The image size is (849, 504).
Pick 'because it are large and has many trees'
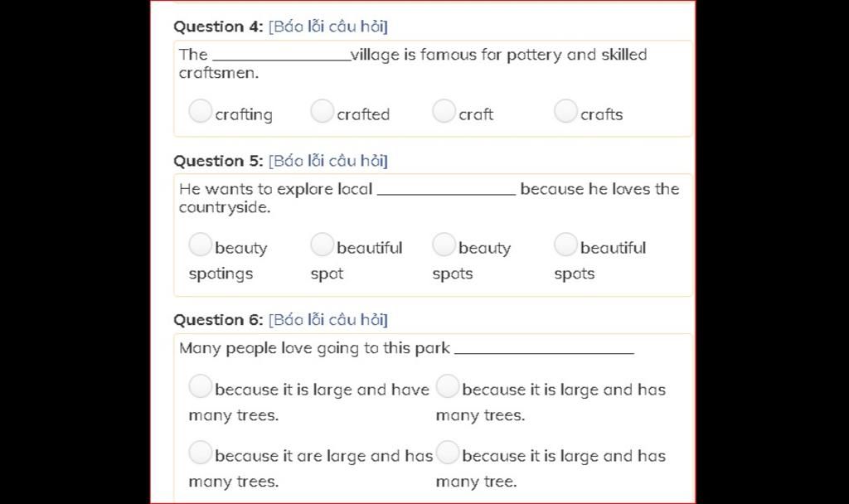[x=200, y=453]
